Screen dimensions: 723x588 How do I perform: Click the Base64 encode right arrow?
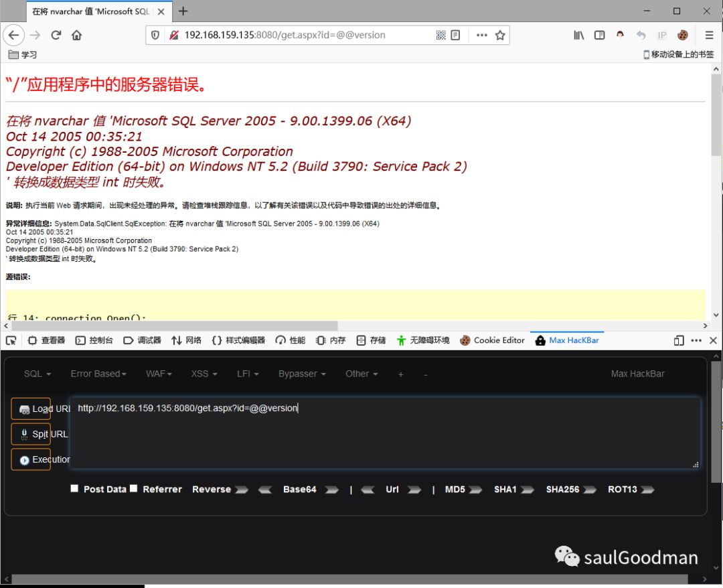pyautogui.click(x=331, y=490)
